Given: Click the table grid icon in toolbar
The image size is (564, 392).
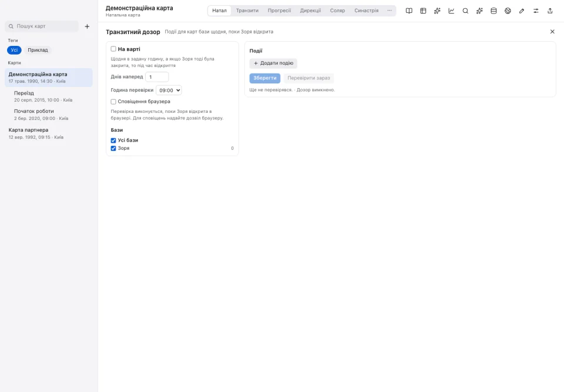Looking at the screenshot, I should point(423,11).
